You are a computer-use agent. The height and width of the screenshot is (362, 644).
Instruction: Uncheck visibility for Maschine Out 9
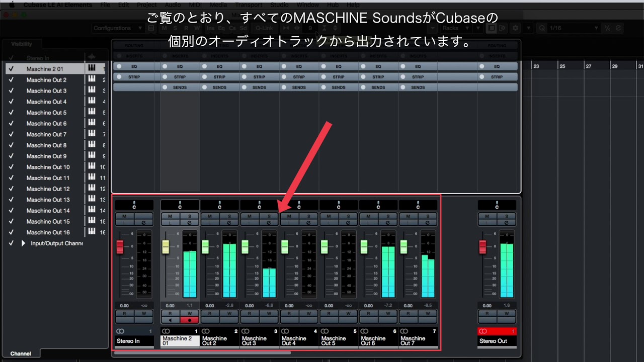point(11,156)
